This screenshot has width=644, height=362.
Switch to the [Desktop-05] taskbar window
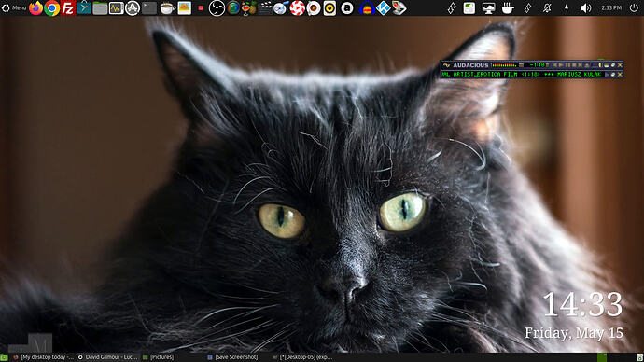pyautogui.click(x=302, y=357)
